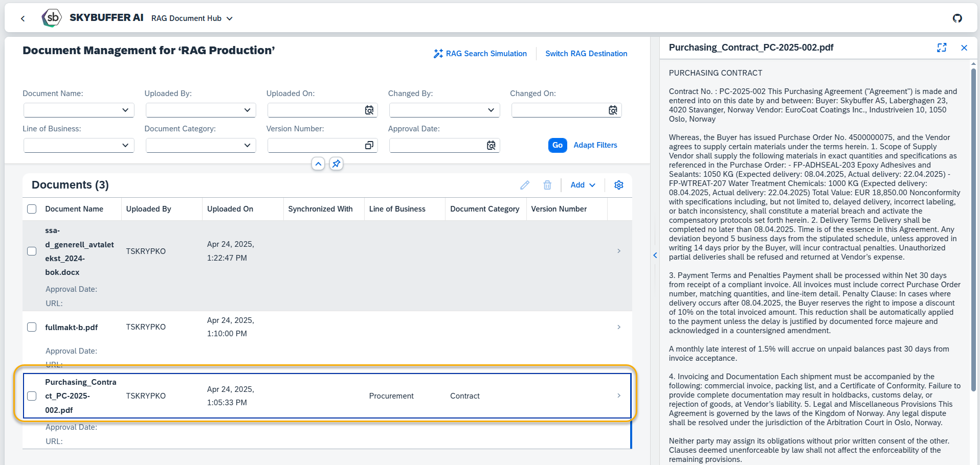Open the RAG Document Hub menu
The width and height of the screenshot is (980, 465).
click(x=192, y=18)
